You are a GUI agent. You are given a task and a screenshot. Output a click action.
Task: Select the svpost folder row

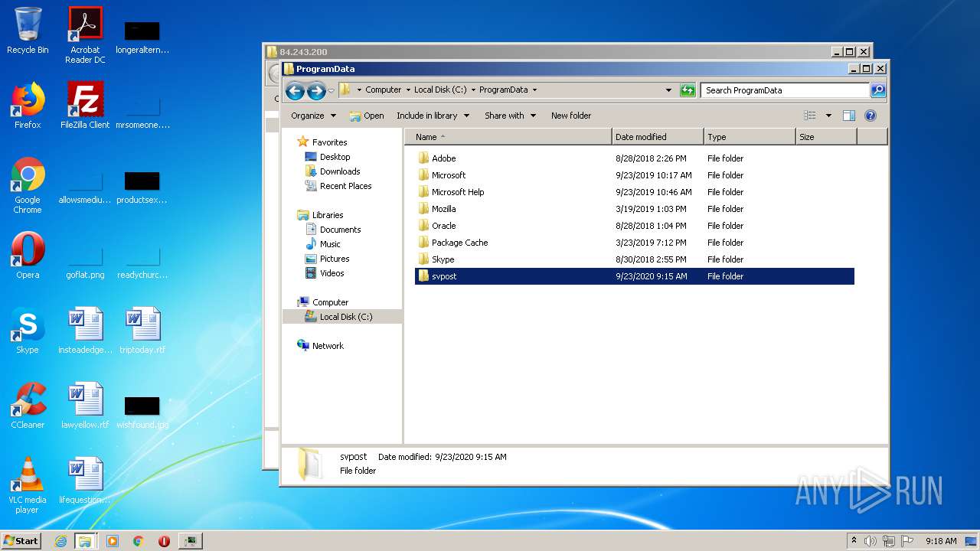pos(635,276)
